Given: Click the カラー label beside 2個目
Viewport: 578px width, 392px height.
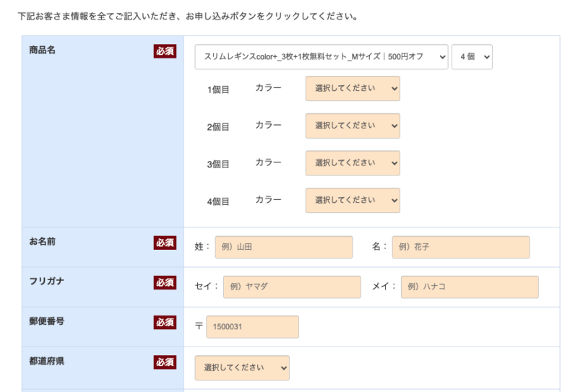Looking at the screenshot, I should [x=268, y=125].
